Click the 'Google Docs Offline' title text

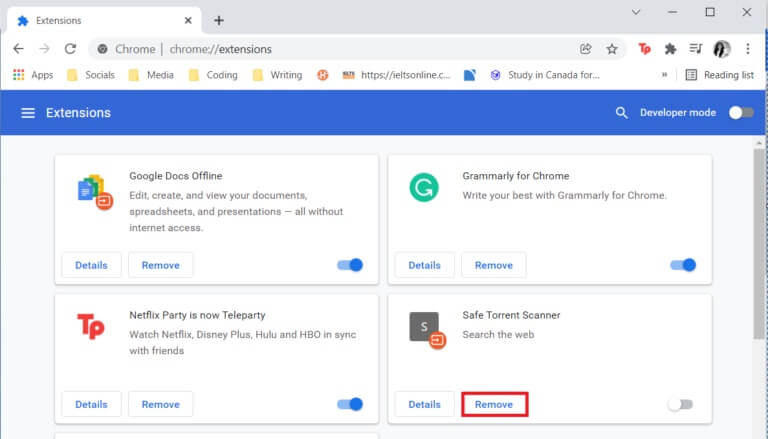[x=175, y=176]
